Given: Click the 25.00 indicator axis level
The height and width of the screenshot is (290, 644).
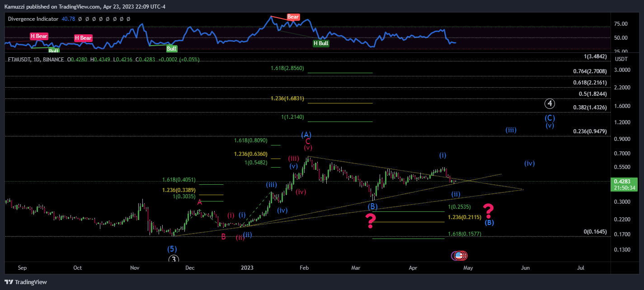Looking at the screenshot, I should click(621, 51).
